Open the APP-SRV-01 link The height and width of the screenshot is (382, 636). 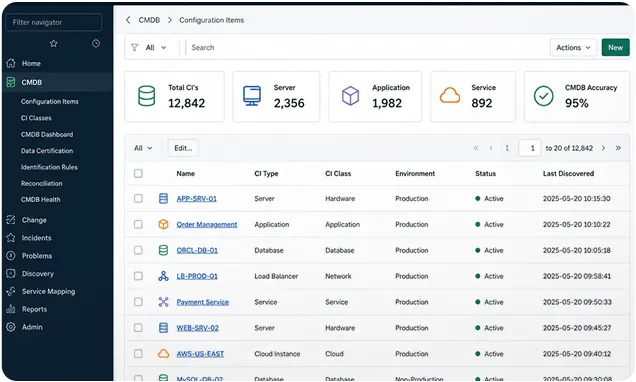point(196,198)
